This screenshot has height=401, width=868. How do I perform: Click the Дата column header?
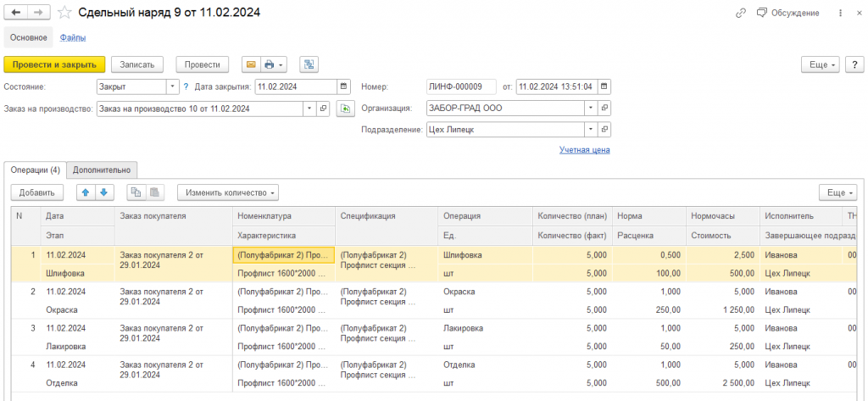77,216
